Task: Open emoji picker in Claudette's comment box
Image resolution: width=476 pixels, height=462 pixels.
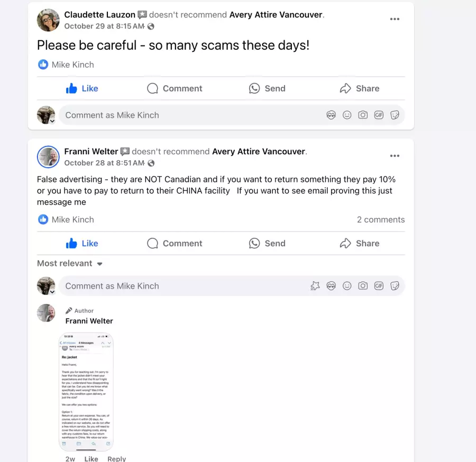Action: click(x=346, y=115)
